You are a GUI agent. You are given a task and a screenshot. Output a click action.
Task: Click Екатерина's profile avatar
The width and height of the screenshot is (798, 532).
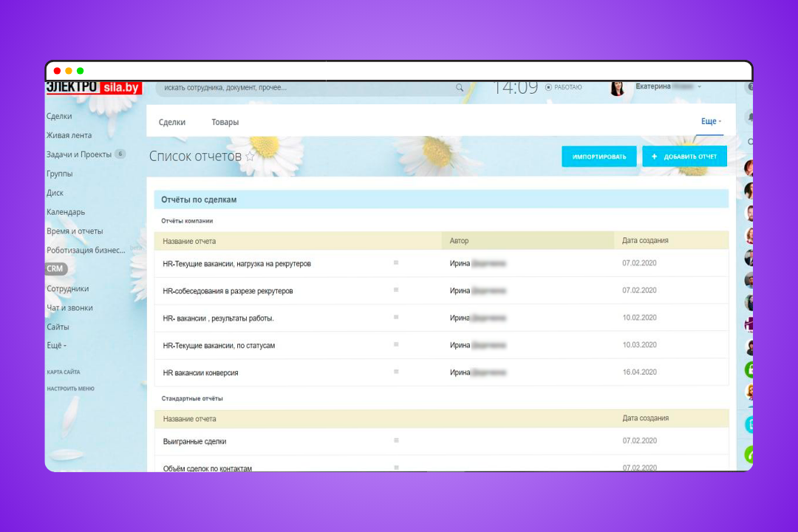(x=617, y=89)
